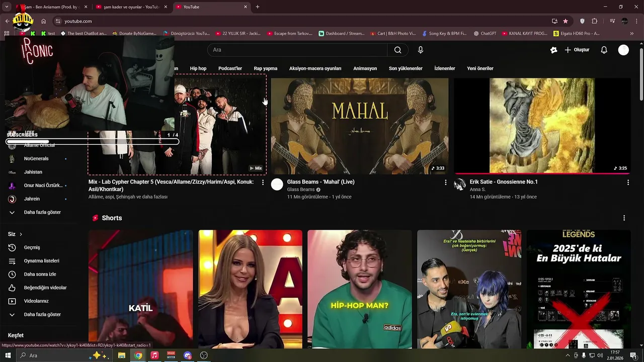Open the volume control in tray

tap(600, 355)
